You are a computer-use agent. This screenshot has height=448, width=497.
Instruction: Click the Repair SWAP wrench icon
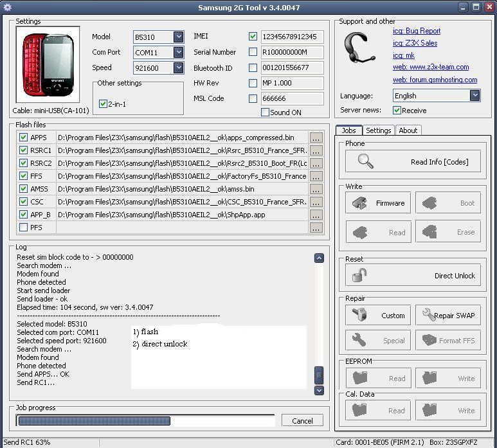(x=429, y=314)
